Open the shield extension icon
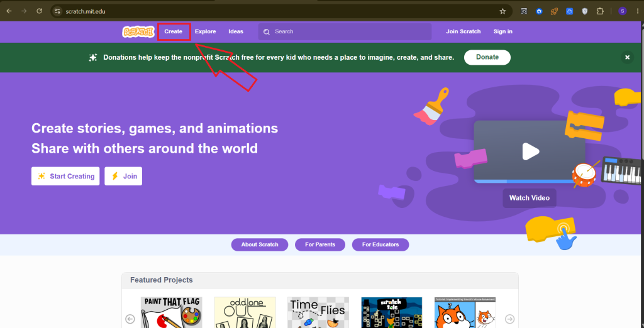This screenshot has height=328, width=644. click(584, 11)
